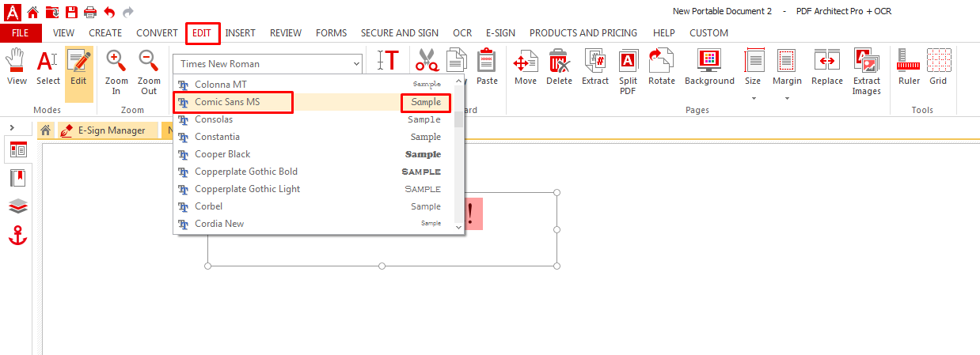The height and width of the screenshot is (355, 980).
Task: Click font list scrollbar up arrow
Action: coord(458,81)
